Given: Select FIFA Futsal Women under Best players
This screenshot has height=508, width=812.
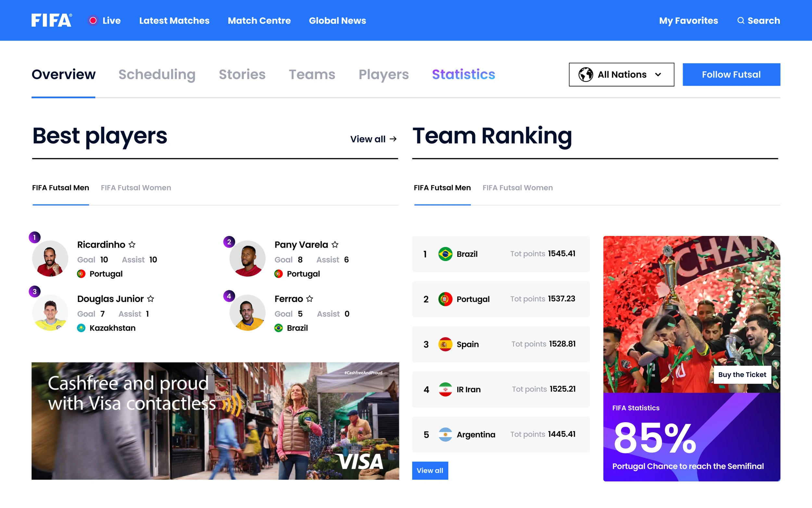Looking at the screenshot, I should [x=136, y=188].
